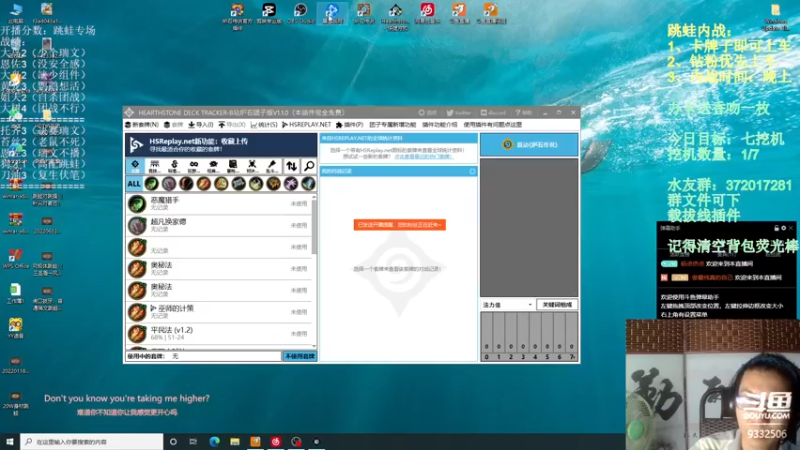Select 平民法 (v1.2) deck row
The height and width of the screenshot is (450, 800).
[219, 334]
